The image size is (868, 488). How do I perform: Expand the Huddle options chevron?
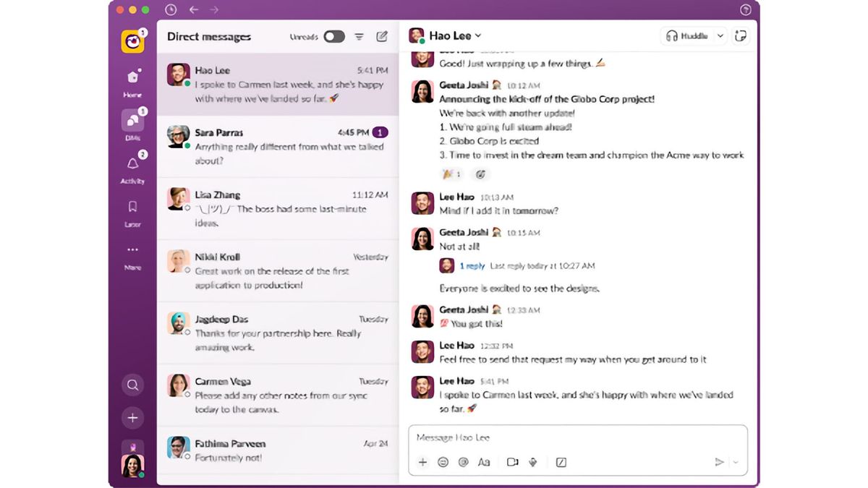[x=719, y=35]
